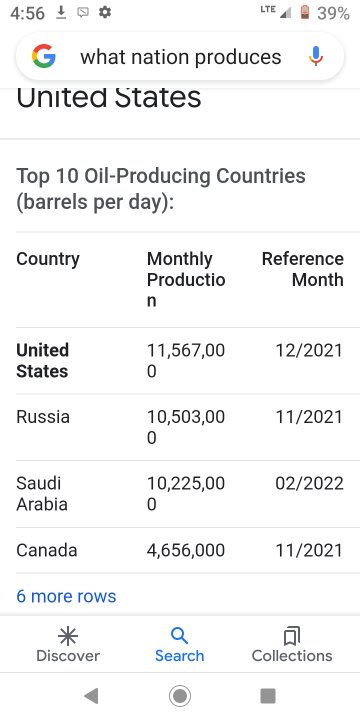Click the search query text field

181,57
